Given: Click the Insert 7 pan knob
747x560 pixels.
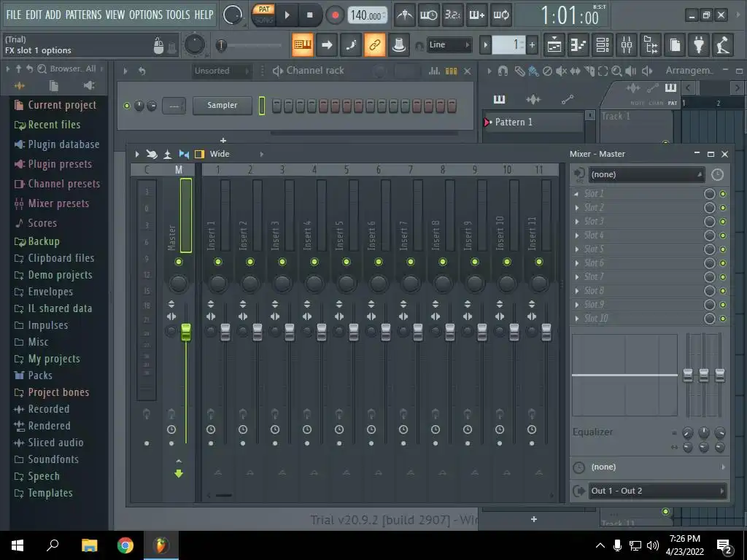Looking at the screenshot, I should [411, 284].
